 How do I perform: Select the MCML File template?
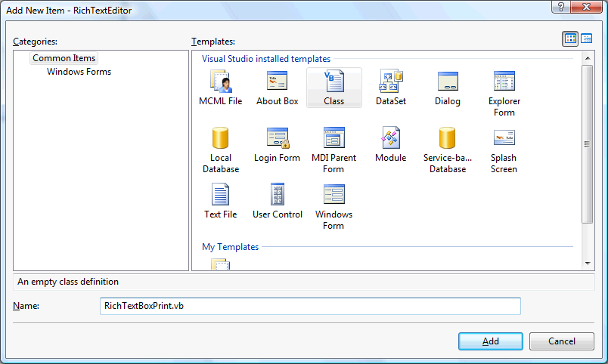tap(220, 88)
